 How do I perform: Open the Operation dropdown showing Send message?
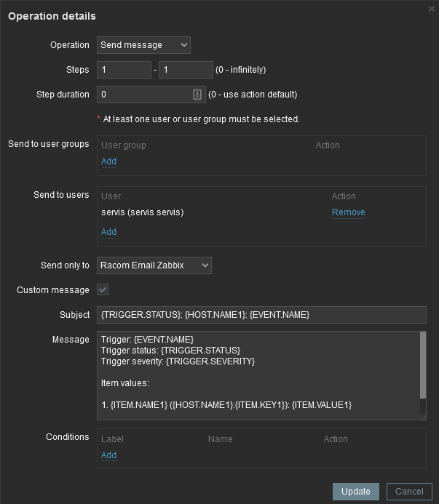[x=143, y=45]
